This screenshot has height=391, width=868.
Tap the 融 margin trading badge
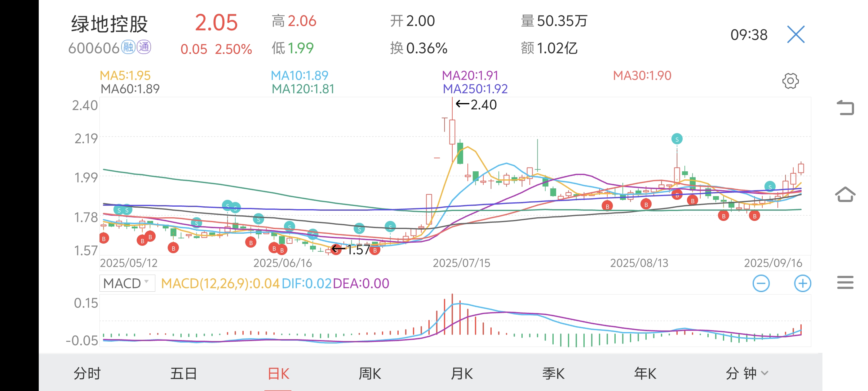pyautogui.click(x=128, y=47)
